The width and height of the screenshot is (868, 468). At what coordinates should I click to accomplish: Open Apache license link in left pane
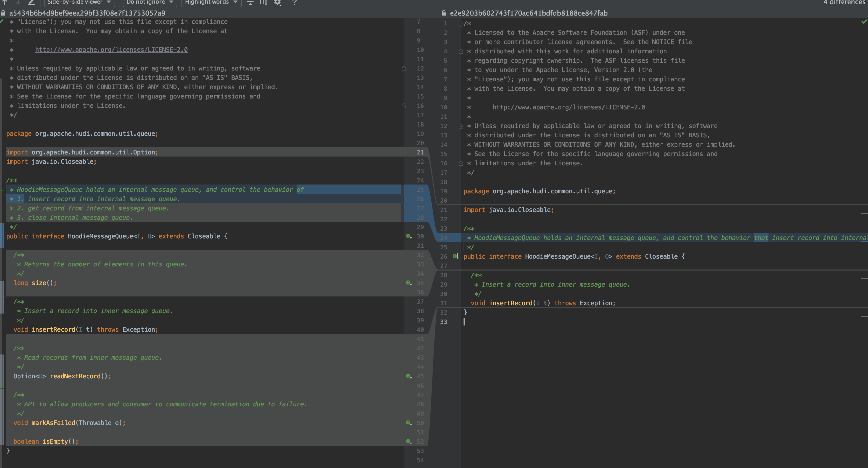[x=111, y=49]
